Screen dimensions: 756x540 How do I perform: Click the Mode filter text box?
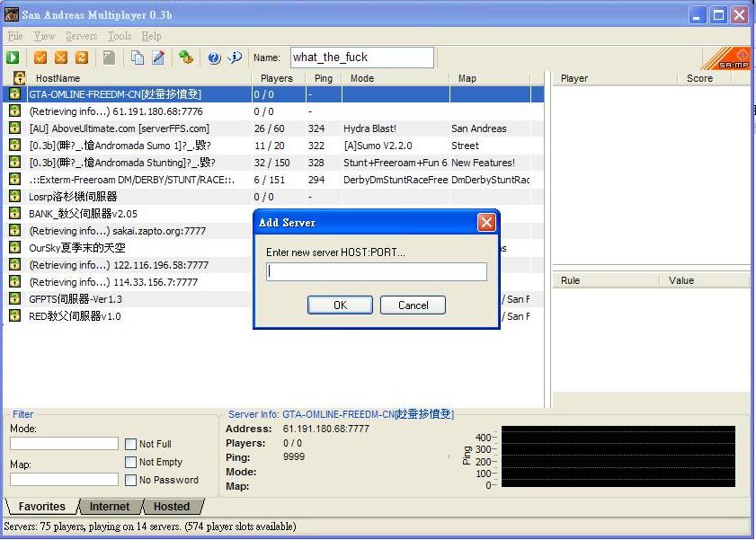pos(64,444)
